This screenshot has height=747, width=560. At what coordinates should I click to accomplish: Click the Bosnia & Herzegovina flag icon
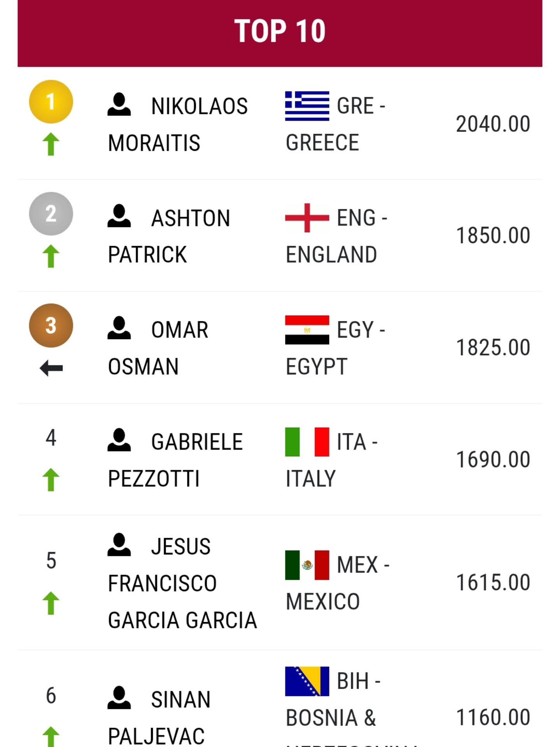pyautogui.click(x=307, y=681)
